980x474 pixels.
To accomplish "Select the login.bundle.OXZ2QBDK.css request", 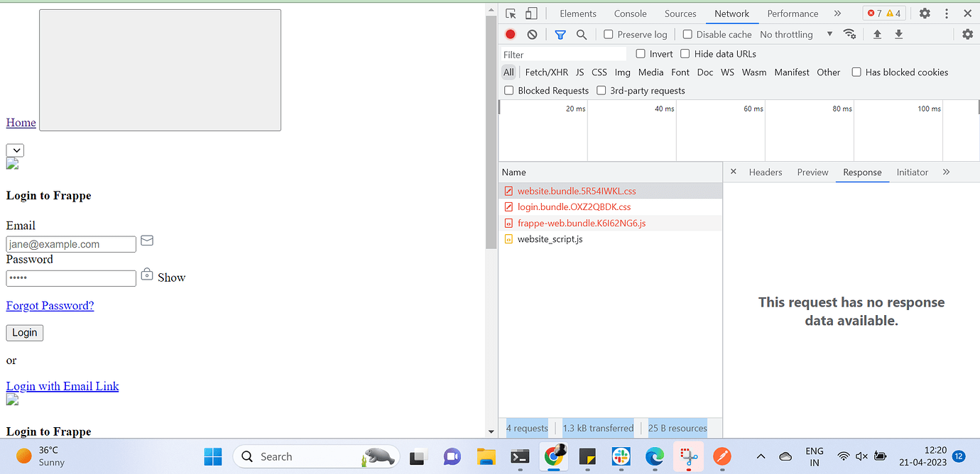I will pos(574,206).
